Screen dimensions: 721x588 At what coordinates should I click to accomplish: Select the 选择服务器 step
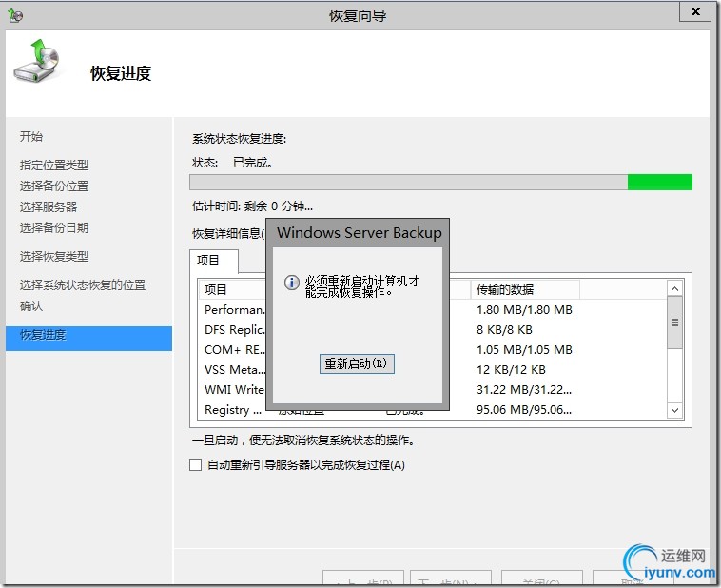pyautogui.click(x=49, y=207)
